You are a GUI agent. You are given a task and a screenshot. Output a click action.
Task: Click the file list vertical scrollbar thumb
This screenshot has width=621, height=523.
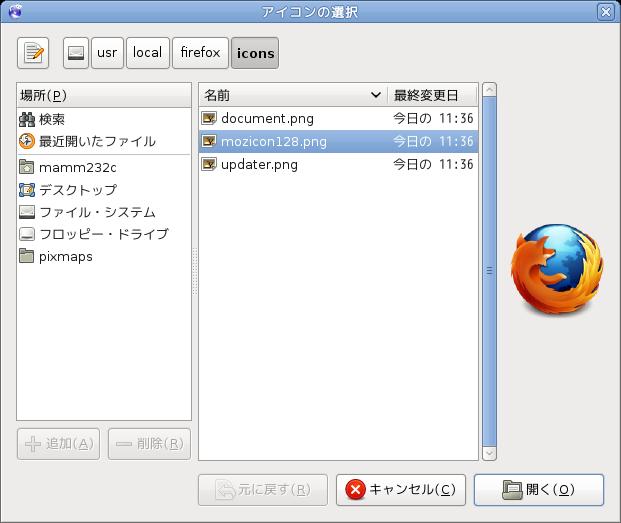[490, 272]
